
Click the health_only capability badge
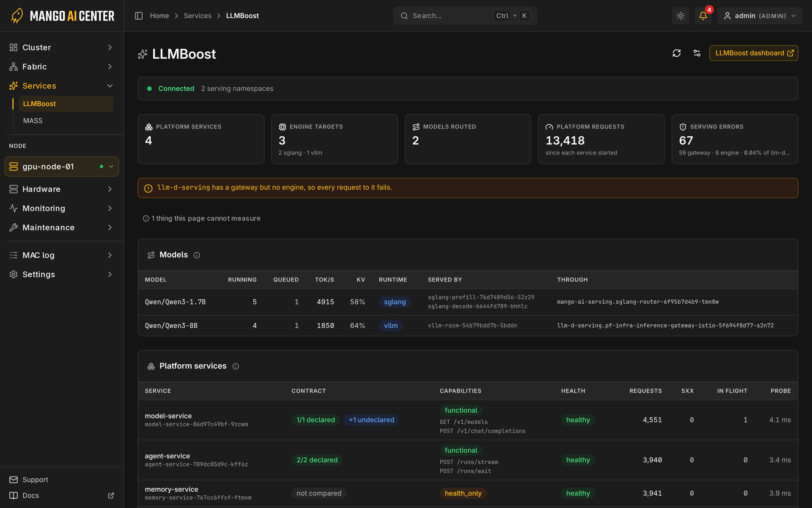point(463,493)
